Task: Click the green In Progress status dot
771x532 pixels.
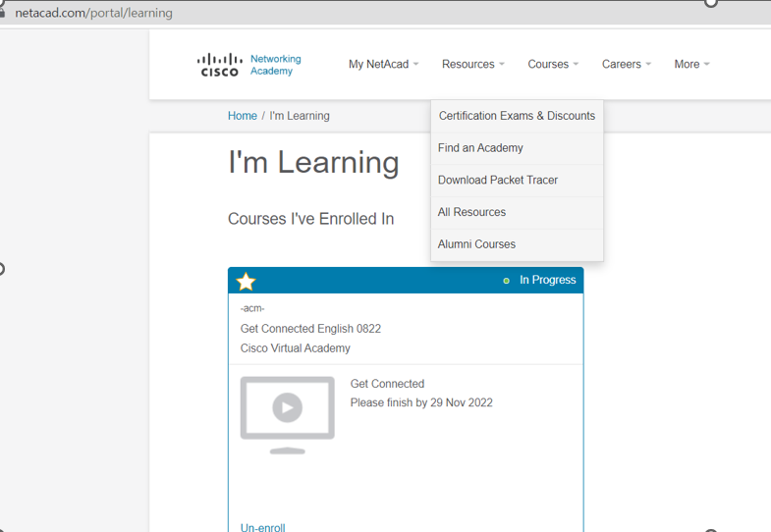Action: tap(506, 281)
